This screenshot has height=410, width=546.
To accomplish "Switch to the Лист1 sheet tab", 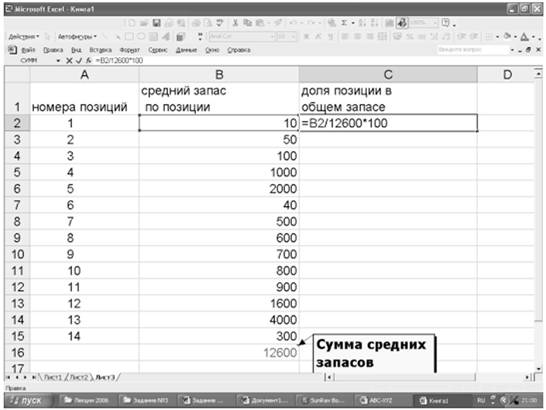I will click(53, 377).
